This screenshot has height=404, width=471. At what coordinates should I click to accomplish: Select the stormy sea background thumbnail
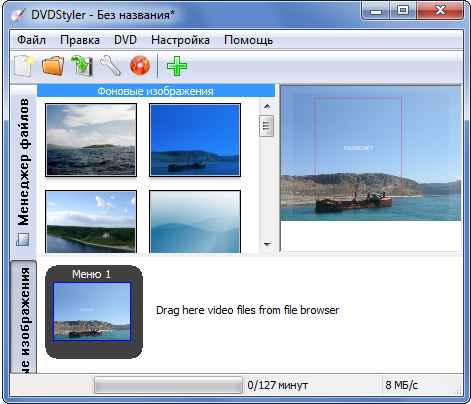click(91, 140)
